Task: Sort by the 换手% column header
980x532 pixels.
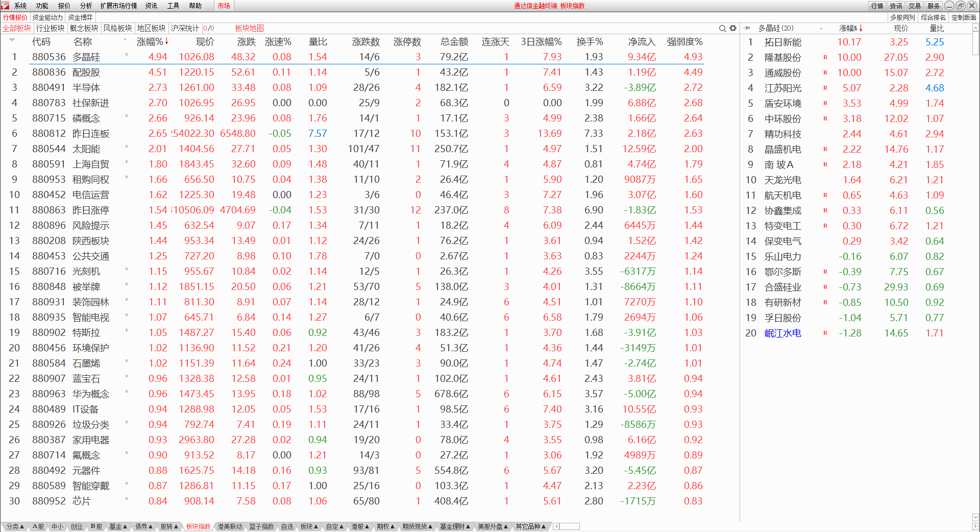Action: pyautogui.click(x=590, y=42)
